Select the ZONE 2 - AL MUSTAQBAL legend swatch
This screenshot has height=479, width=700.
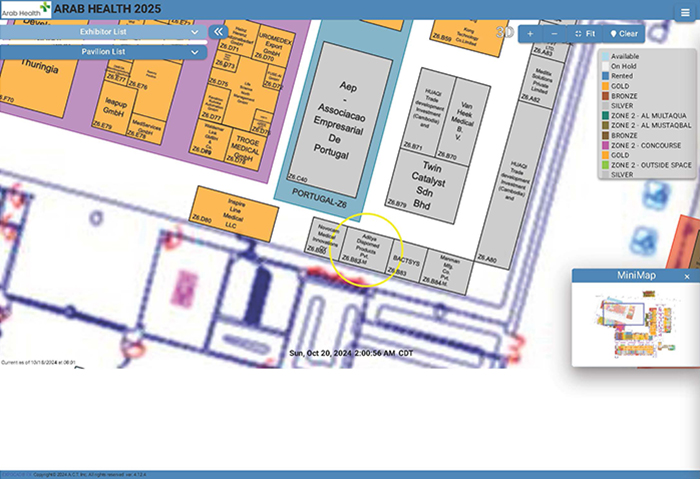click(605, 125)
